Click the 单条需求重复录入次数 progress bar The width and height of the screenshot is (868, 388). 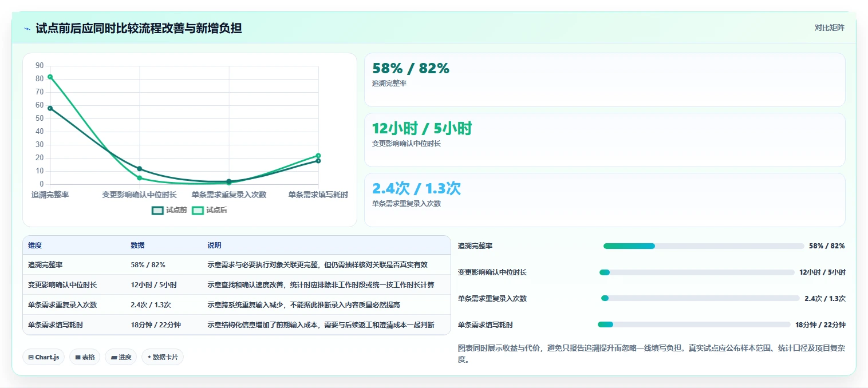coord(700,298)
